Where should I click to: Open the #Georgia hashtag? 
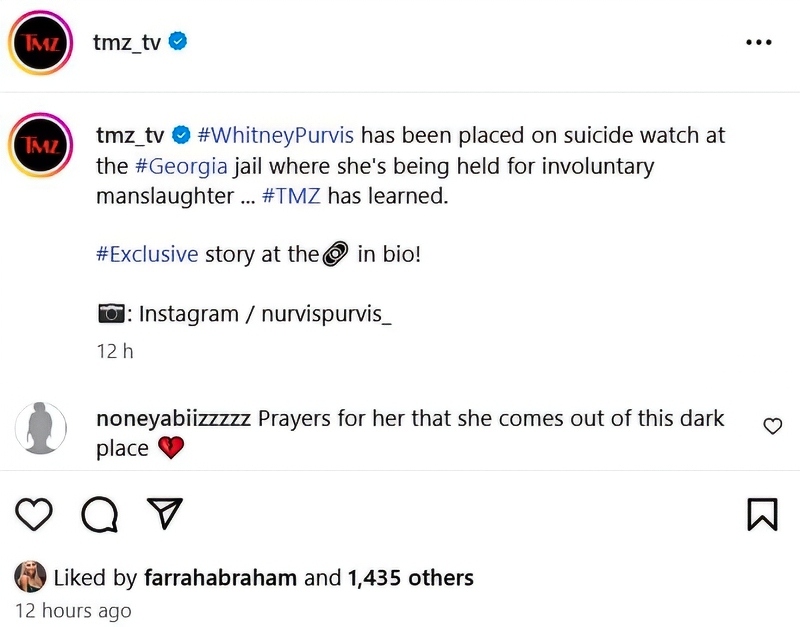point(181,166)
